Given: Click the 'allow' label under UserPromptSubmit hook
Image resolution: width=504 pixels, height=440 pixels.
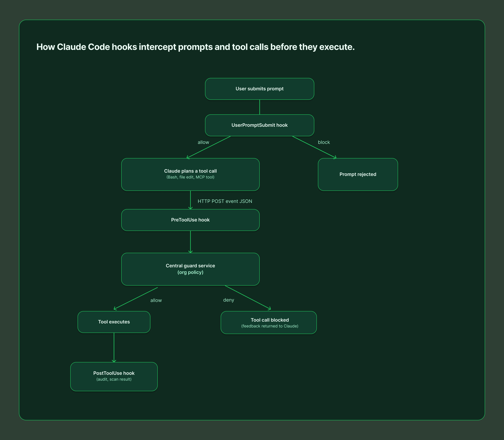Looking at the screenshot, I should click(x=203, y=142).
